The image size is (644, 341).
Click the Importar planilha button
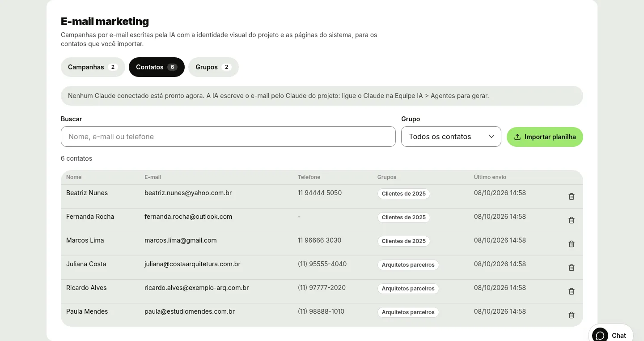pyautogui.click(x=545, y=137)
